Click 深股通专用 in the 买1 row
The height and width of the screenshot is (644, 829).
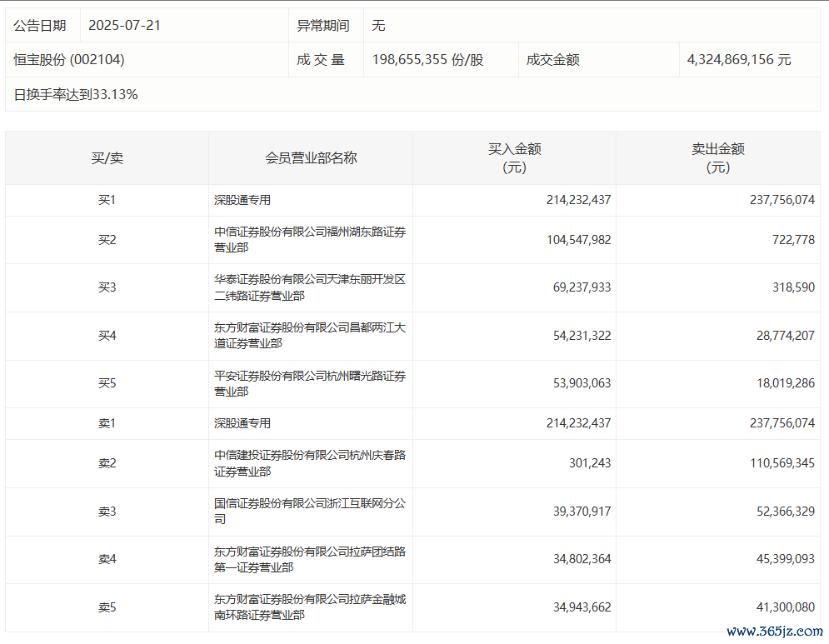[242, 200]
